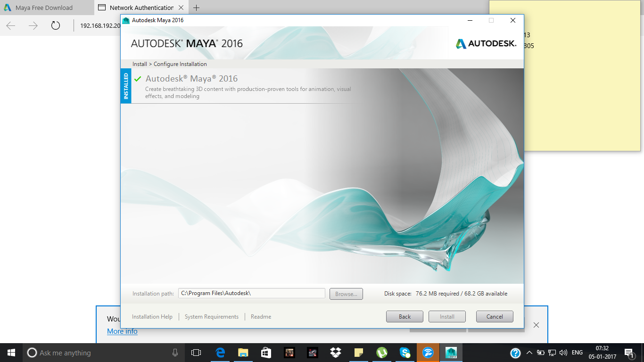View the System Requirements link
The width and height of the screenshot is (644, 362).
pyautogui.click(x=211, y=316)
